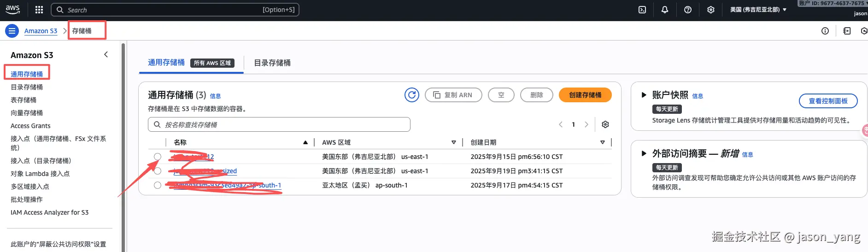
Task: Click the search magnifier icon in top bar
Action: point(60,10)
